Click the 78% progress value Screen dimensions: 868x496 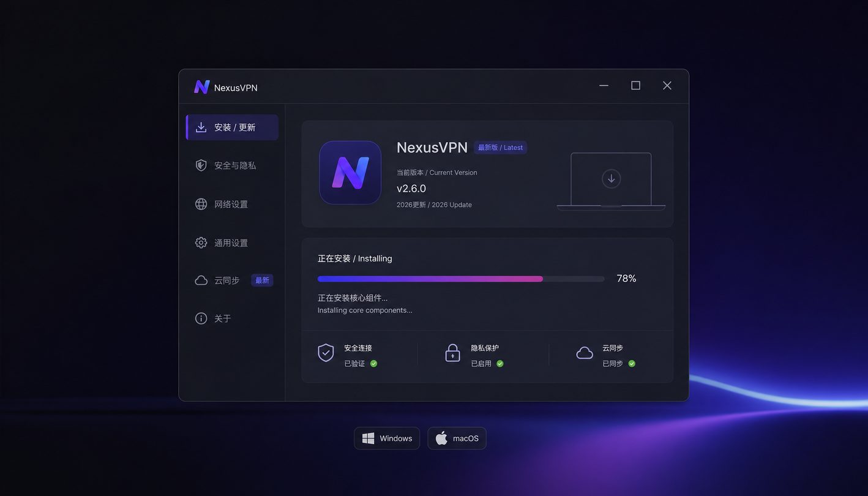pos(626,279)
